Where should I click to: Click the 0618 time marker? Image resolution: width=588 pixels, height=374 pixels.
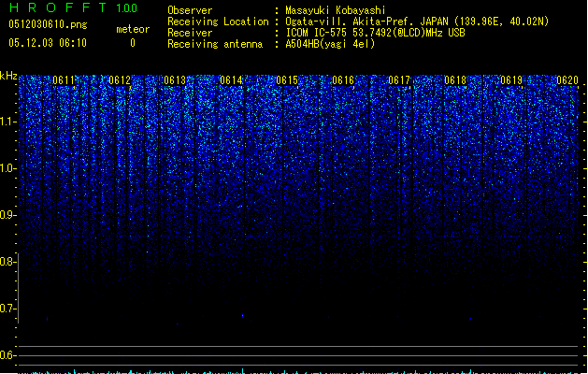(x=455, y=80)
